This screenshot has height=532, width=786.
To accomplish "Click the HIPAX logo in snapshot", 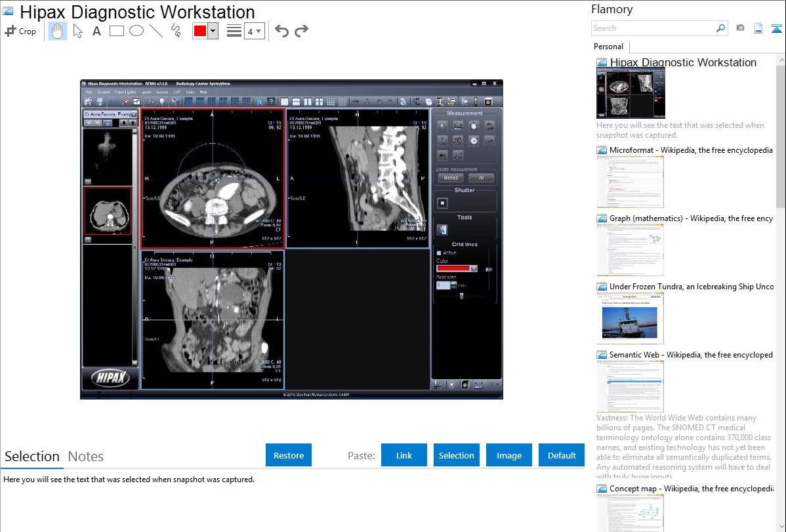I will point(110,378).
